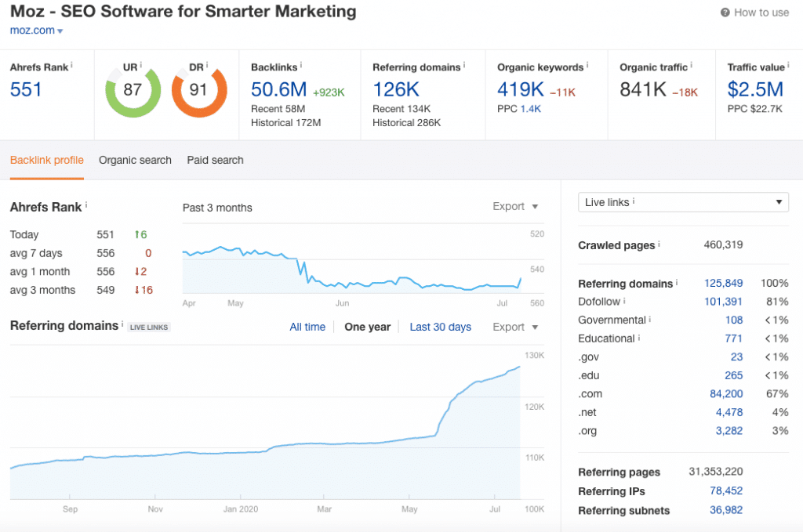Click info icon beside Referring domains chart title
Image resolution: width=803 pixels, height=532 pixels.
click(122, 324)
